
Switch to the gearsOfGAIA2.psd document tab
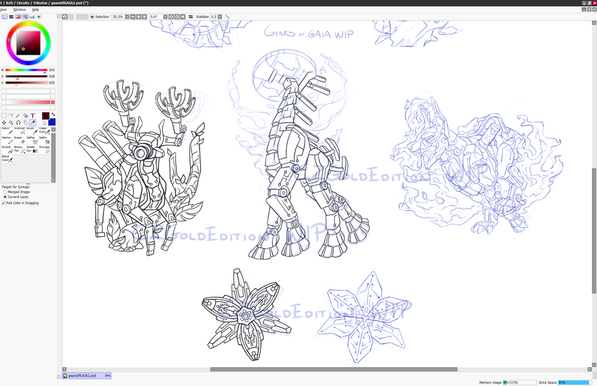tap(87, 375)
